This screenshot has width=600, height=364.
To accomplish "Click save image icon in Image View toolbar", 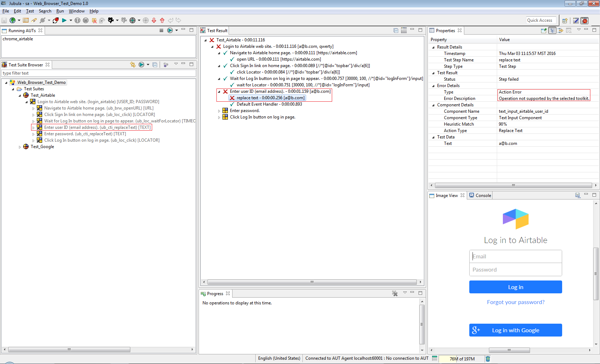I will (x=577, y=195).
